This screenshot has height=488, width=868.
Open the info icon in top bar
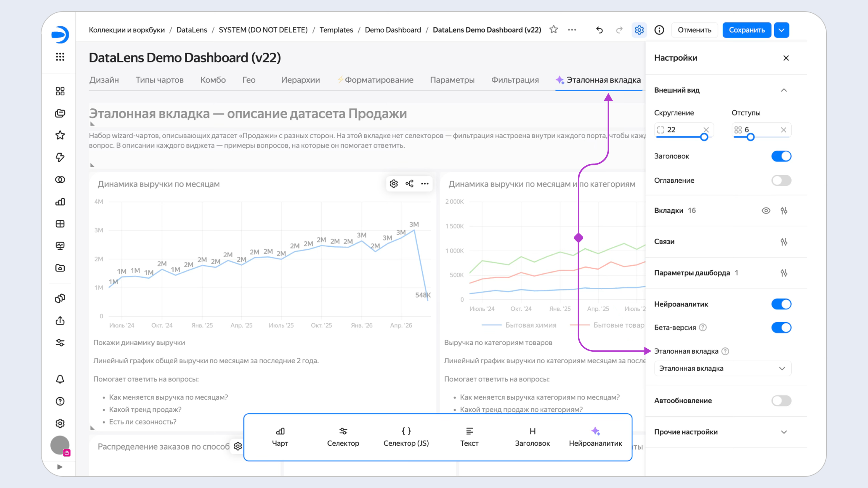tap(659, 30)
